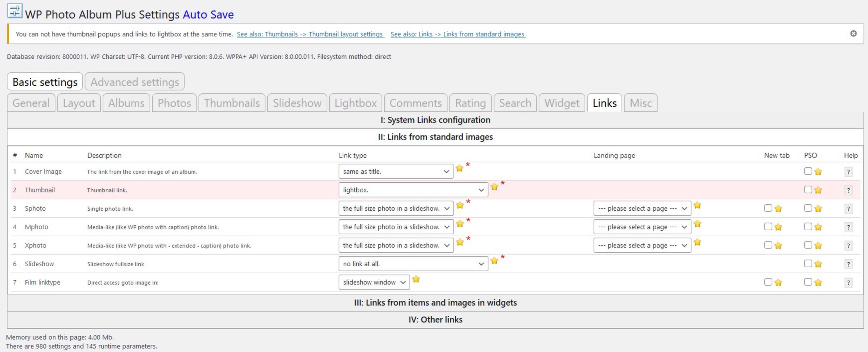Dismiss the lightbox conflict warning notice

853,33
